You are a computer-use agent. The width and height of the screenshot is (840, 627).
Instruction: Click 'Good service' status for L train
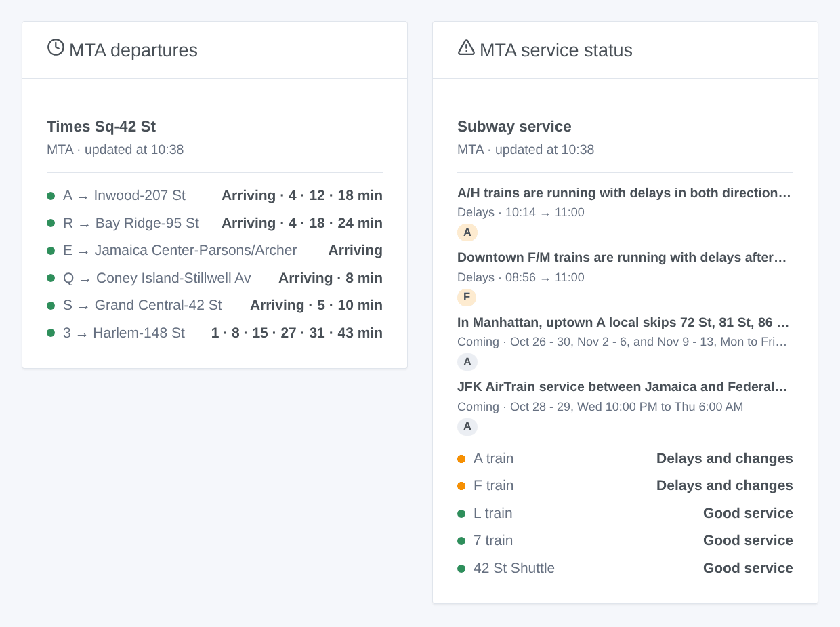coord(748,514)
